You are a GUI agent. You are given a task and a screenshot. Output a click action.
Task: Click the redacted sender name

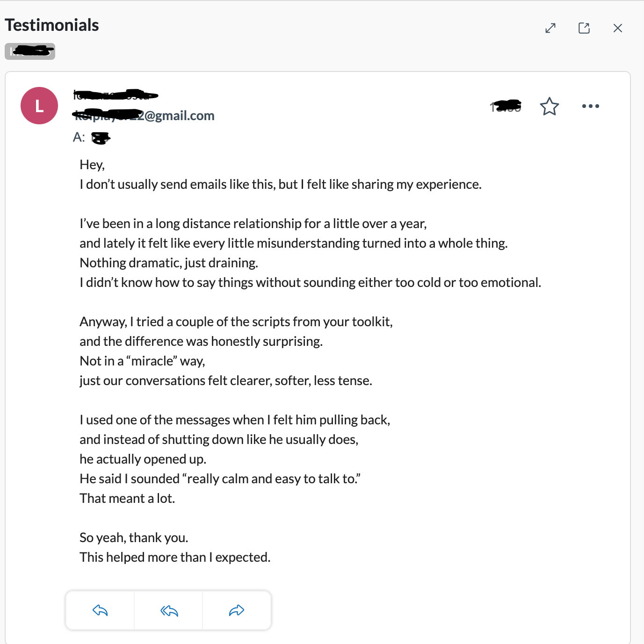coord(116,95)
